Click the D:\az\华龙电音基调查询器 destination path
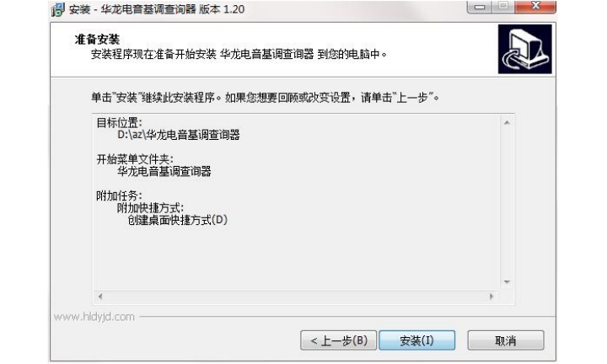The height and width of the screenshot is (364, 607). coord(179,135)
